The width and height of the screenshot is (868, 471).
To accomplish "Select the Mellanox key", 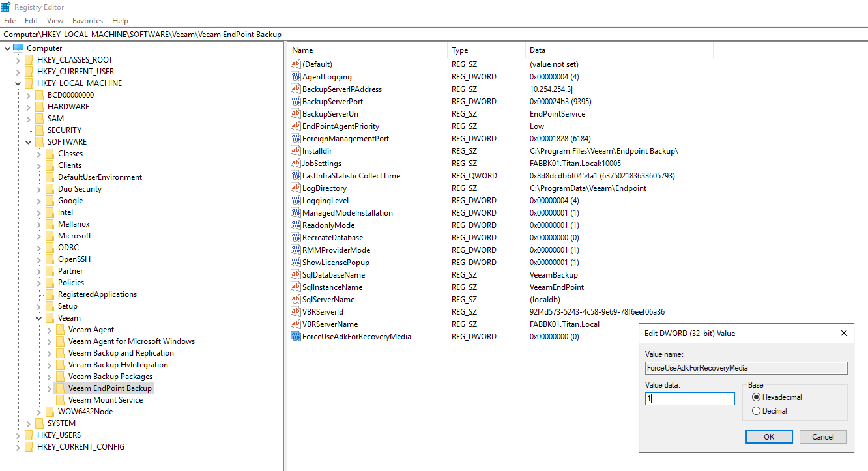I will pos(74,224).
